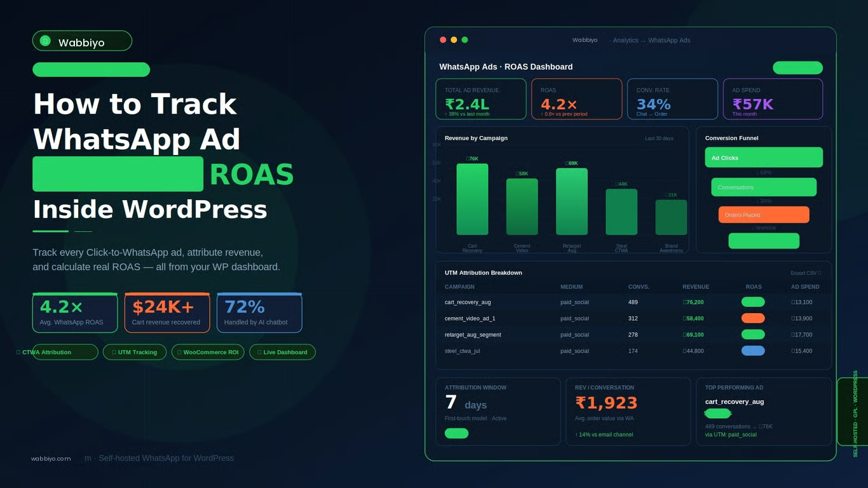Click the yellow window dot
The width and height of the screenshot is (868, 488).
[454, 40]
